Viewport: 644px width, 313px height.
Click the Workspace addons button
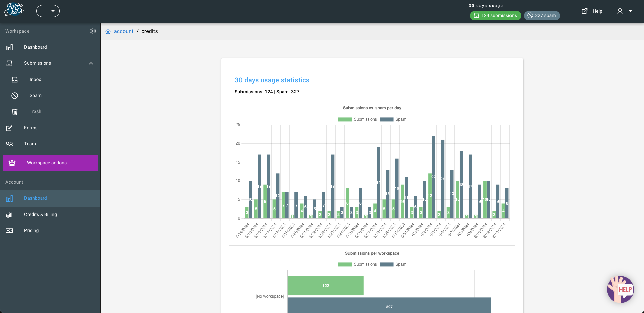(x=50, y=163)
